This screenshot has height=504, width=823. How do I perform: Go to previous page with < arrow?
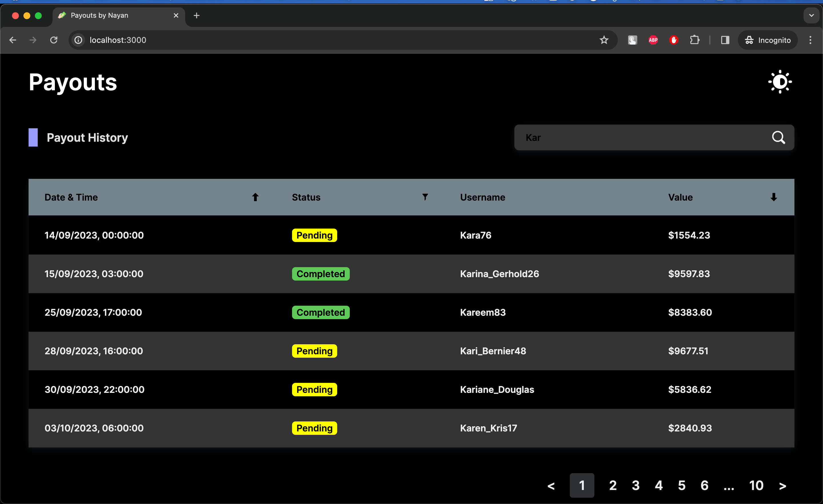tap(551, 486)
